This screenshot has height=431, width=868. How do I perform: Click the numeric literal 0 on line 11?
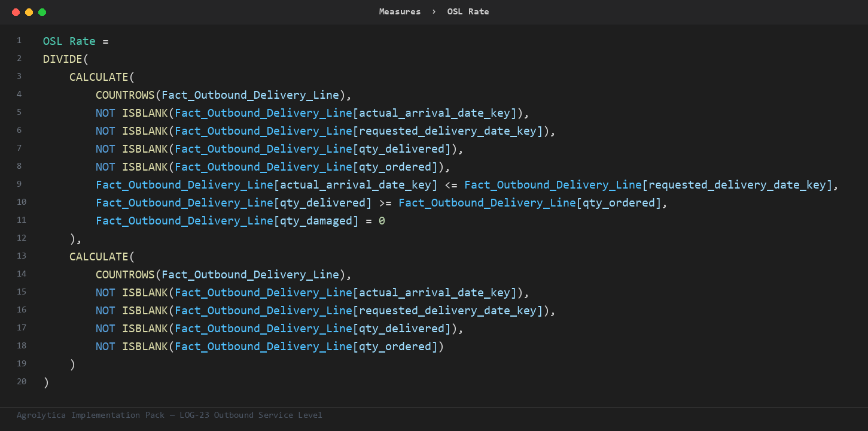[382, 221]
